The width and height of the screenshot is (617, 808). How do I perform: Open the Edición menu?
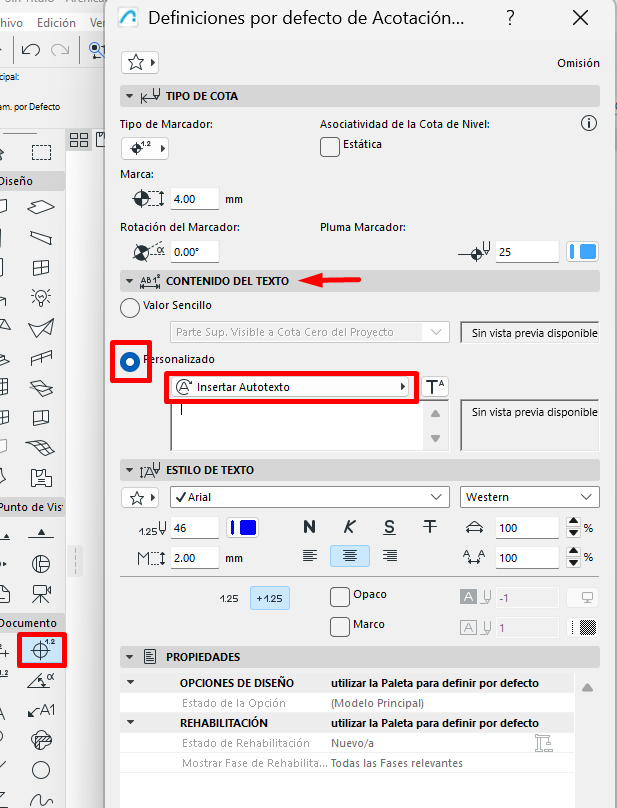tap(55, 22)
